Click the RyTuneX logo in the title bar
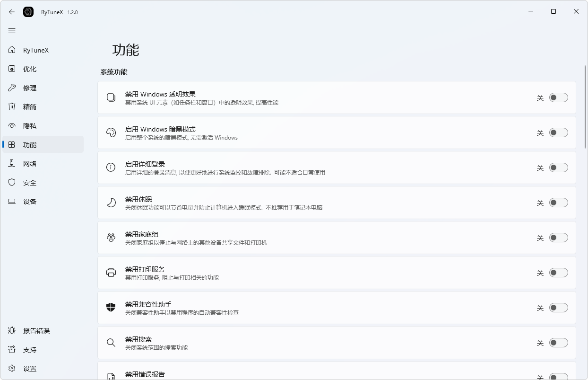Viewport: 588px width, 380px height. coord(28,11)
